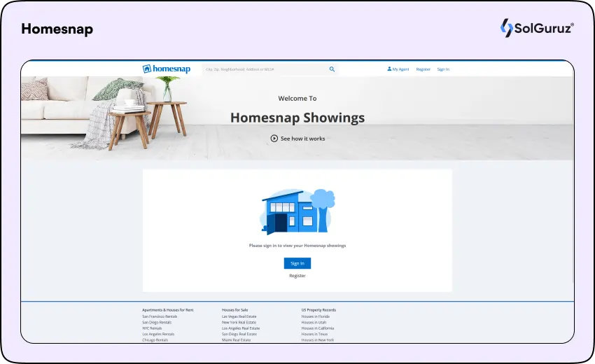Viewport: 595px width, 364px height.
Task: Click the Welcome To text
Action: pos(297,98)
